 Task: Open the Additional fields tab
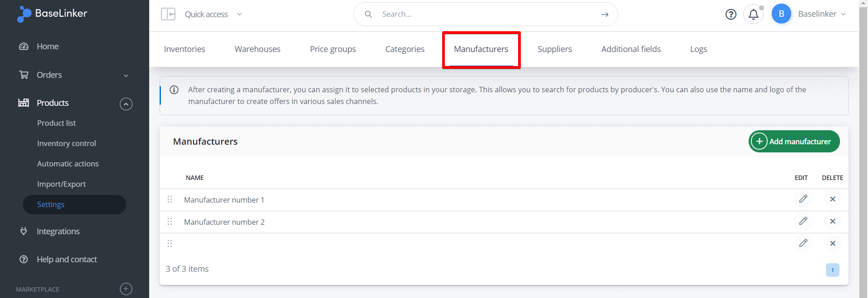(x=631, y=49)
